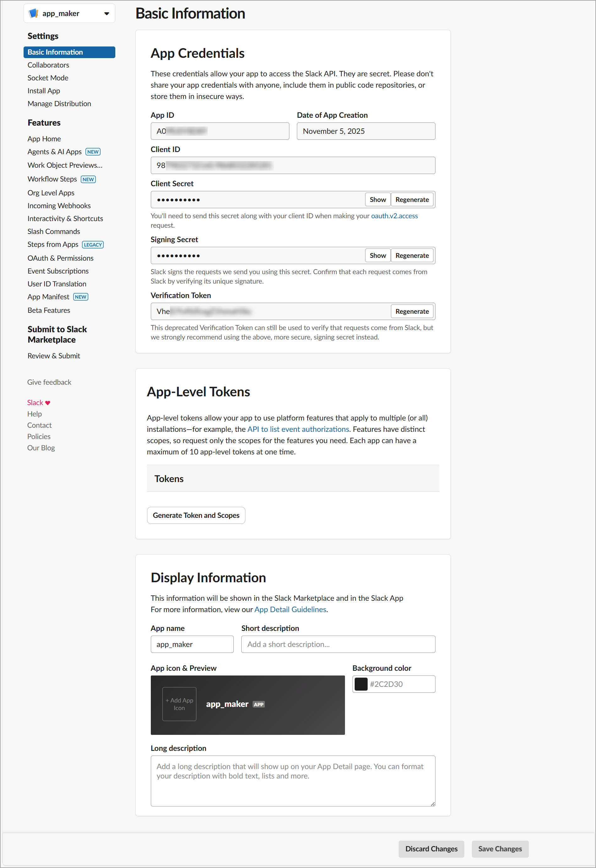596x868 pixels.
Task: Regenerate the Client Secret
Action: (x=412, y=199)
